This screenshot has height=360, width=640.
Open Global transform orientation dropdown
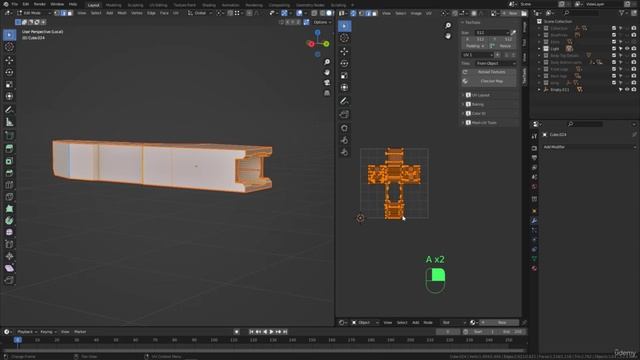(x=199, y=13)
